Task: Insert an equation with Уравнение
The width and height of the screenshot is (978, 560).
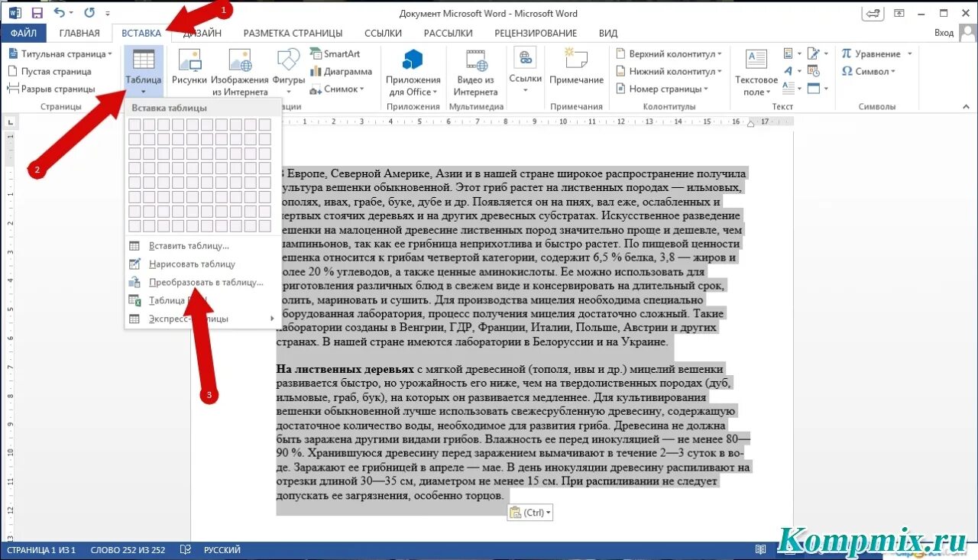Action: click(871, 54)
